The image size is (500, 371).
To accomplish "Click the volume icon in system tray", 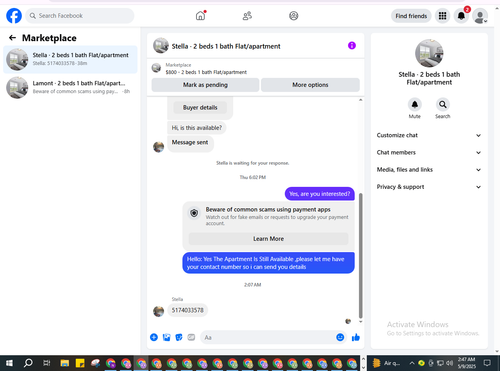I will pyautogui.click(x=450, y=363).
